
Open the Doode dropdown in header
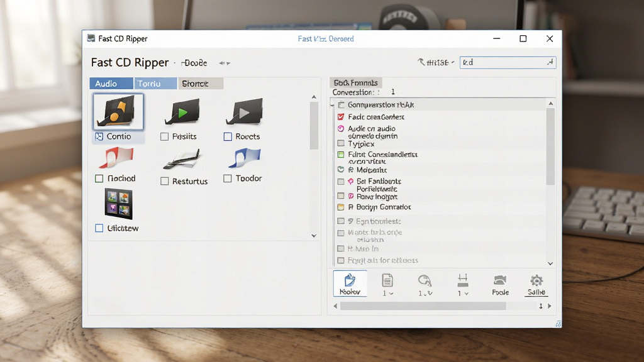click(194, 63)
